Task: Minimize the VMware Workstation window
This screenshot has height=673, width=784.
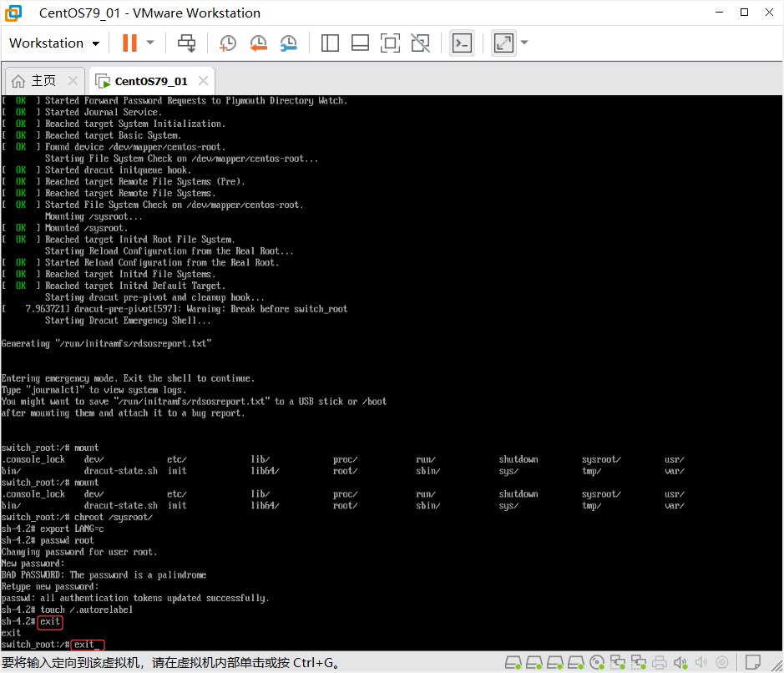Action: [x=720, y=13]
